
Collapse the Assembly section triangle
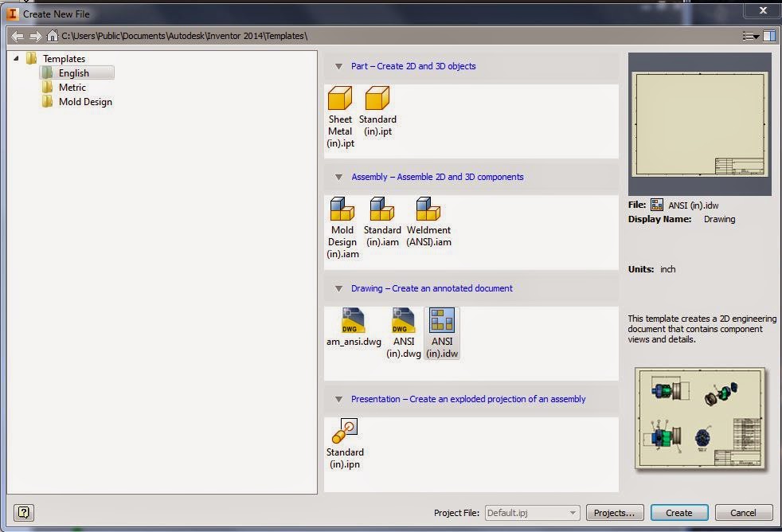click(x=338, y=177)
